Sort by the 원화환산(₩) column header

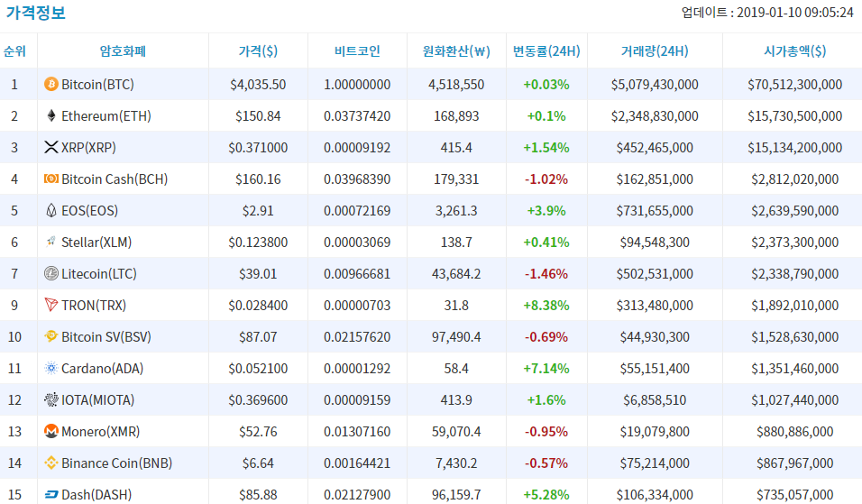click(456, 51)
